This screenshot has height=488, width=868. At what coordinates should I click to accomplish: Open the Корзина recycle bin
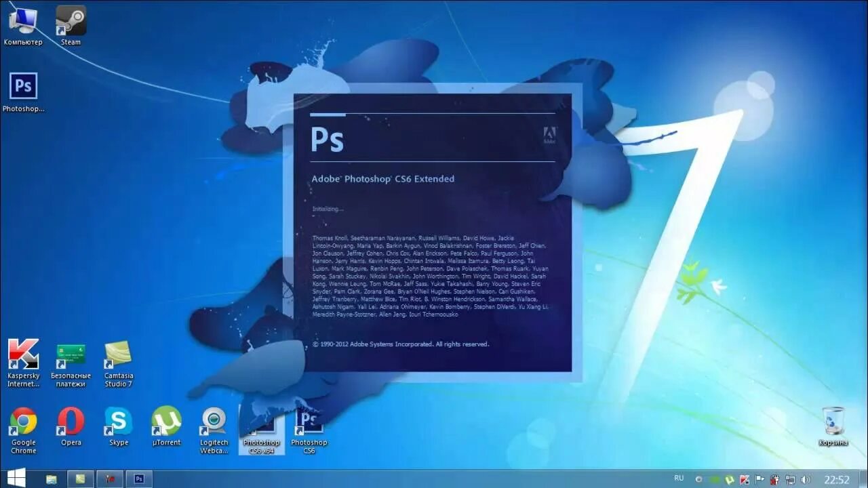[x=833, y=426]
